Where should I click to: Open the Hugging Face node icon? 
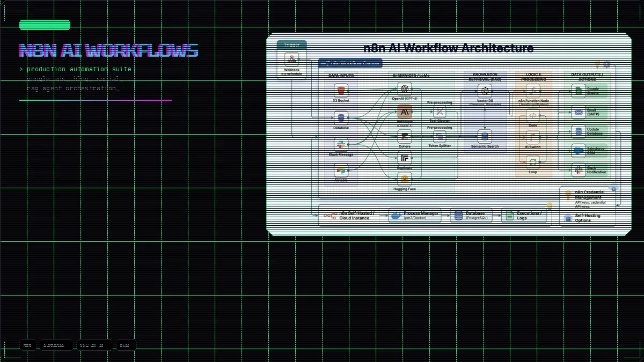pos(405,179)
